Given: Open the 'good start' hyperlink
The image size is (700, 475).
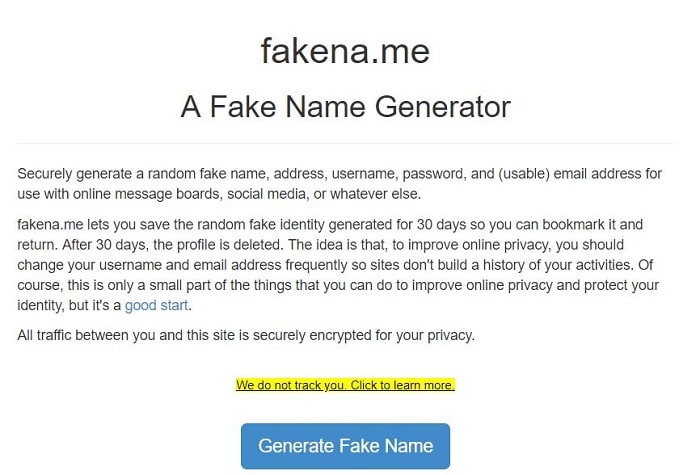Looking at the screenshot, I should point(157,305).
